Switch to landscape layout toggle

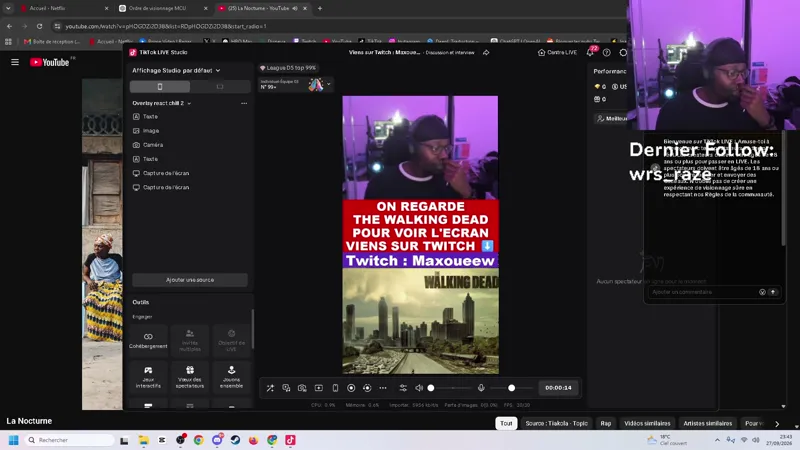220,87
